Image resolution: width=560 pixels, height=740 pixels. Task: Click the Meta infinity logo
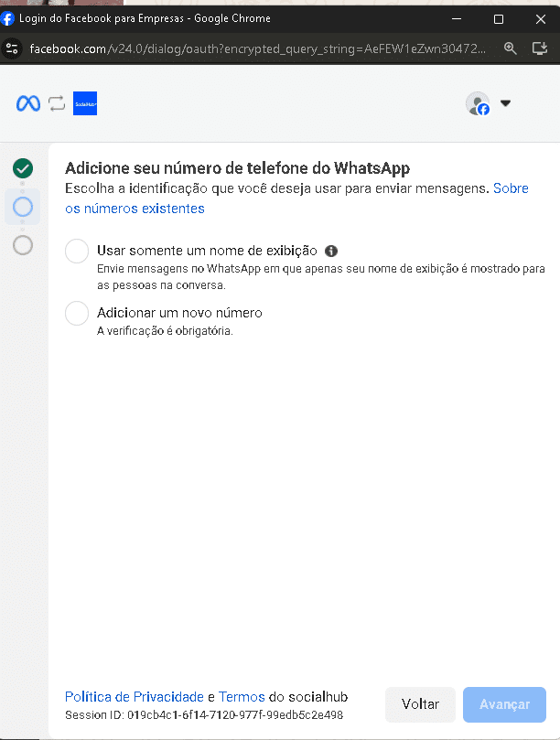(x=28, y=103)
